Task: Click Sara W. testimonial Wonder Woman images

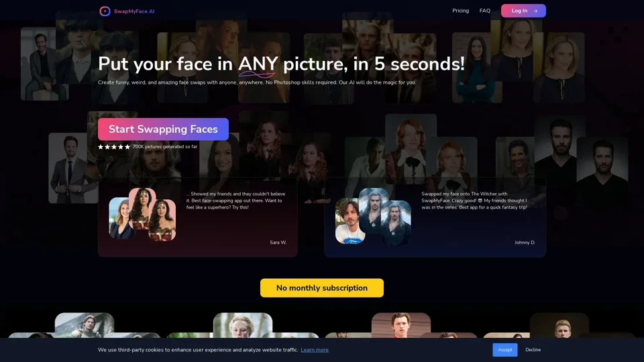Action: [x=142, y=215]
